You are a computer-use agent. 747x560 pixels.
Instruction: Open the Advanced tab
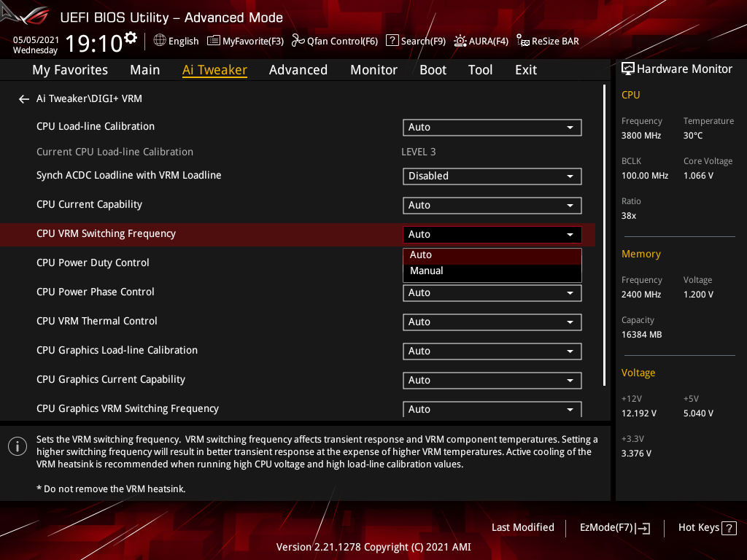298,70
